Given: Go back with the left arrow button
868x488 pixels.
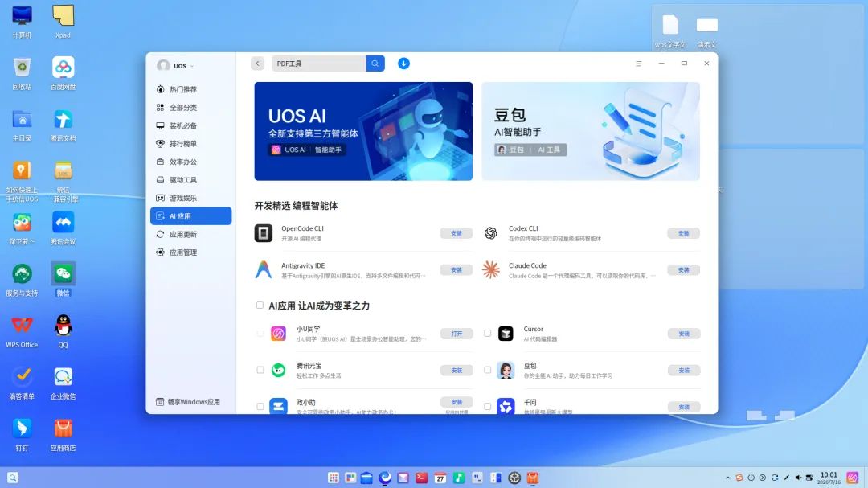Looking at the screenshot, I should (257, 64).
